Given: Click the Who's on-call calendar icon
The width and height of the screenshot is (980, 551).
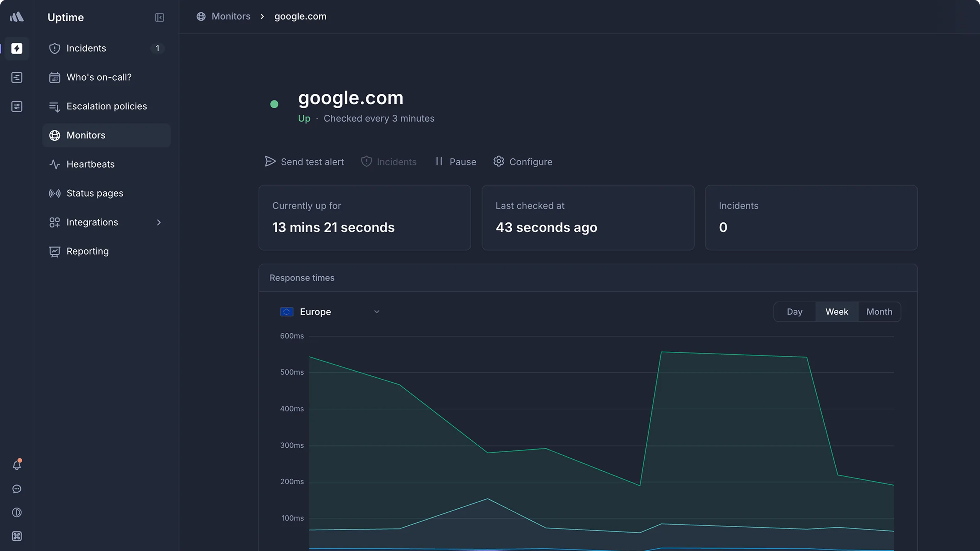Looking at the screenshot, I should pyautogui.click(x=55, y=77).
